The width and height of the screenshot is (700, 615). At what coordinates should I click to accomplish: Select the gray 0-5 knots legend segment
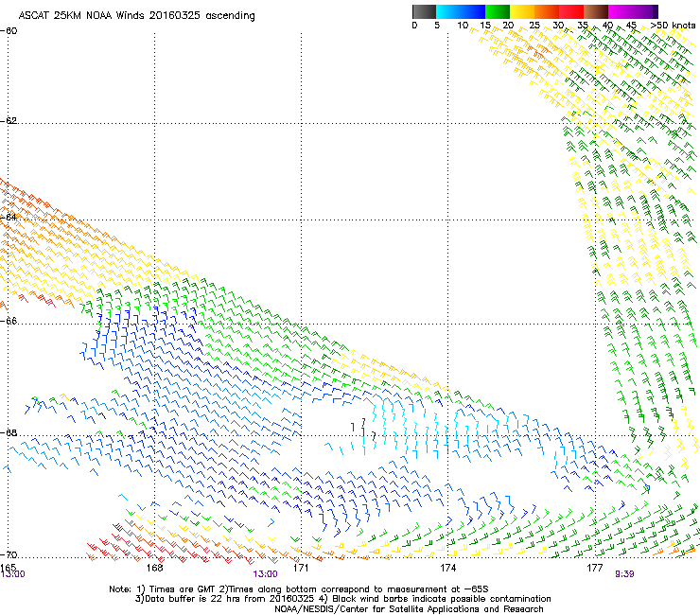click(x=424, y=11)
